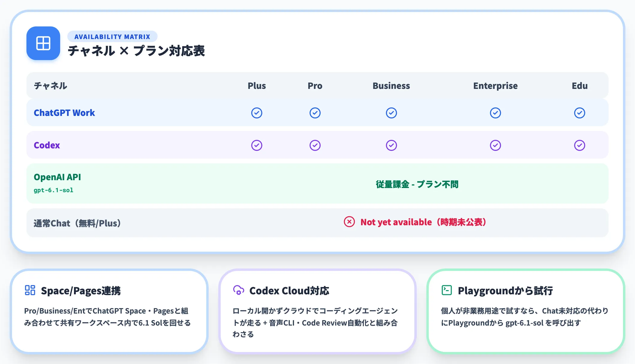Click ChatGPT Work checkmark under Pro
The height and width of the screenshot is (364, 635).
315,113
